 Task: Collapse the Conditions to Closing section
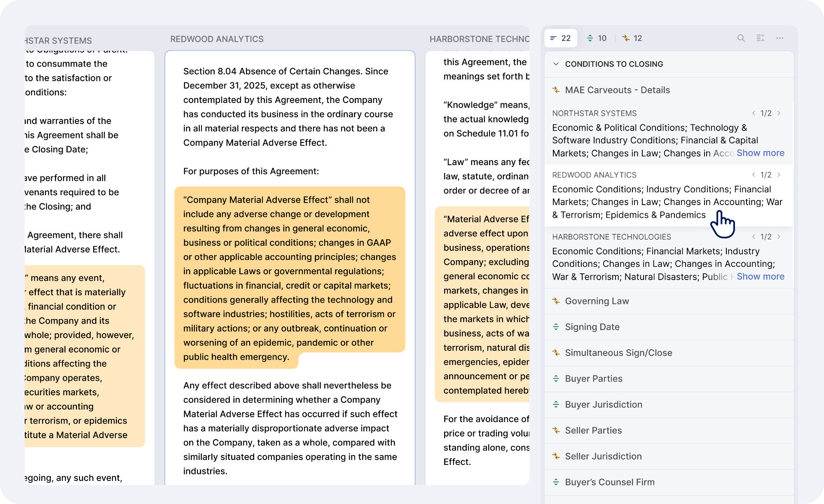556,64
